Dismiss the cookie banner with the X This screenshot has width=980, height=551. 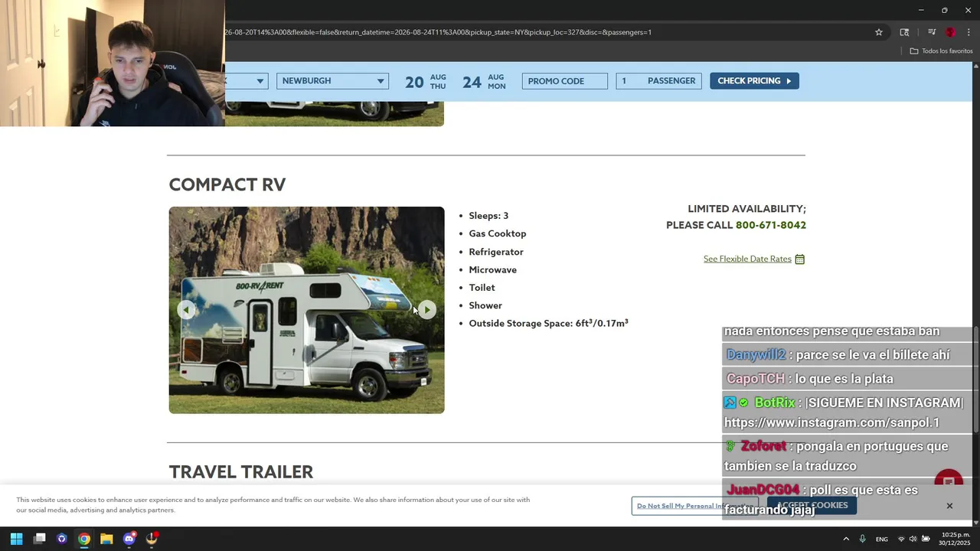pos(949,506)
